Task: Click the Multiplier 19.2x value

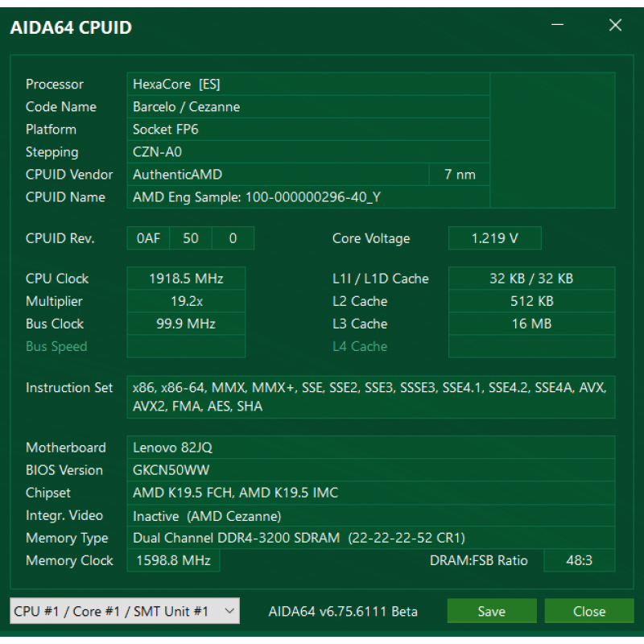Action: 186,301
